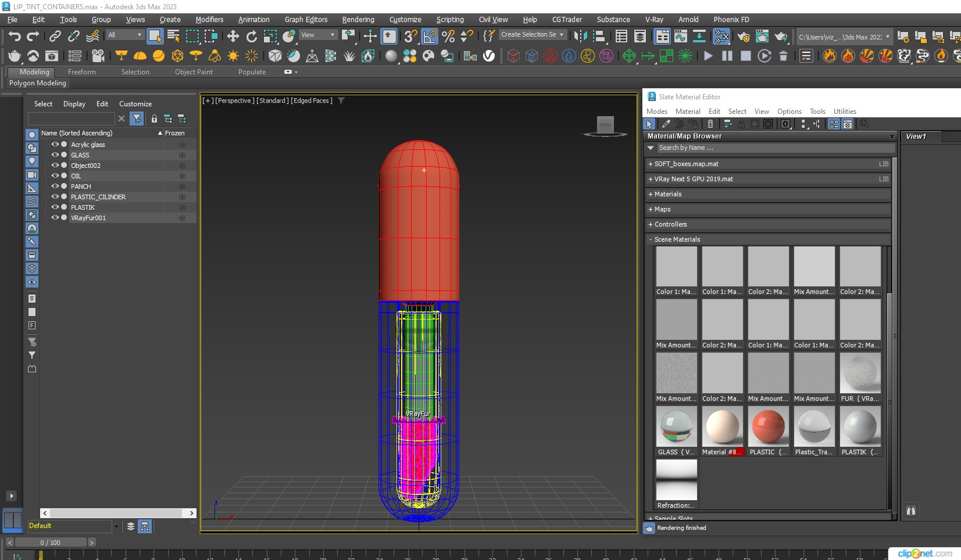Create a teapot primitive from toolbar
This screenshot has width=961, height=560.
click(x=15, y=56)
